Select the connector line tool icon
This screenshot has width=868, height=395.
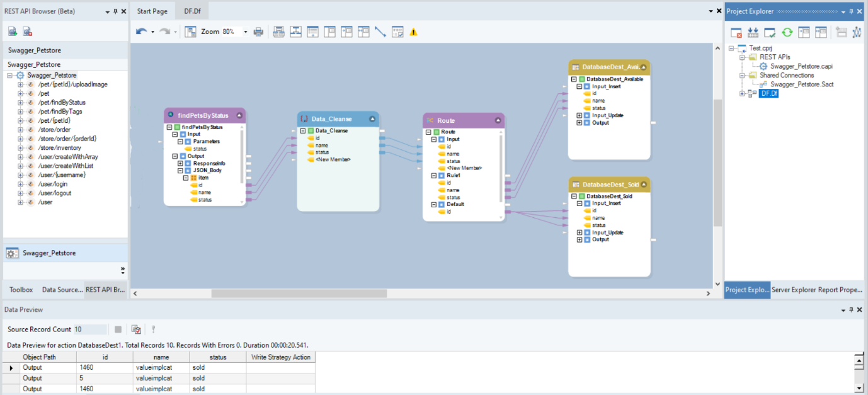click(x=381, y=31)
